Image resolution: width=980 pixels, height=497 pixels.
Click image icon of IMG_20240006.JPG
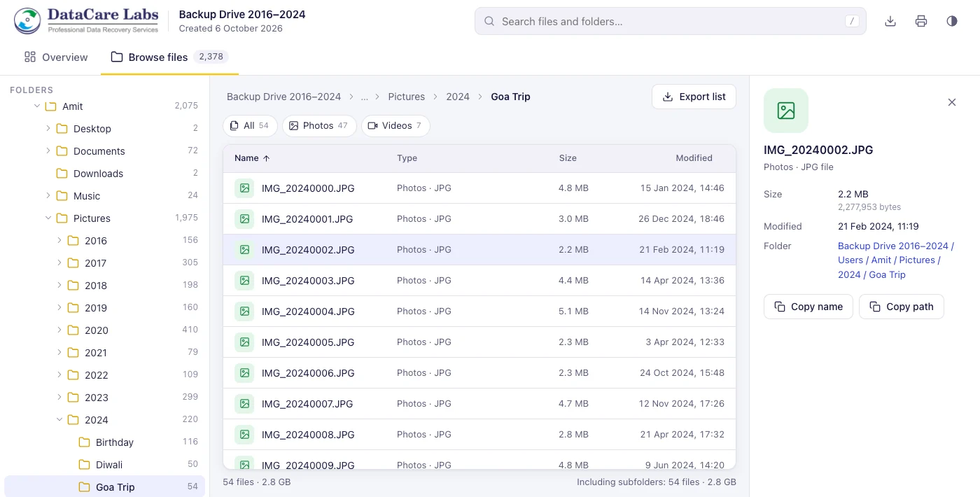pyautogui.click(x=244, y=373)
